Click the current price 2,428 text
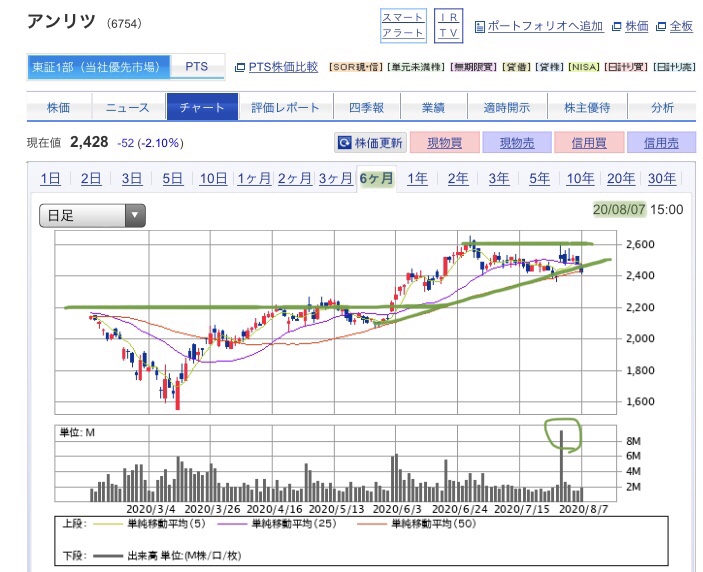The height and width of the screenshot is (572, 703). [89, 142]
